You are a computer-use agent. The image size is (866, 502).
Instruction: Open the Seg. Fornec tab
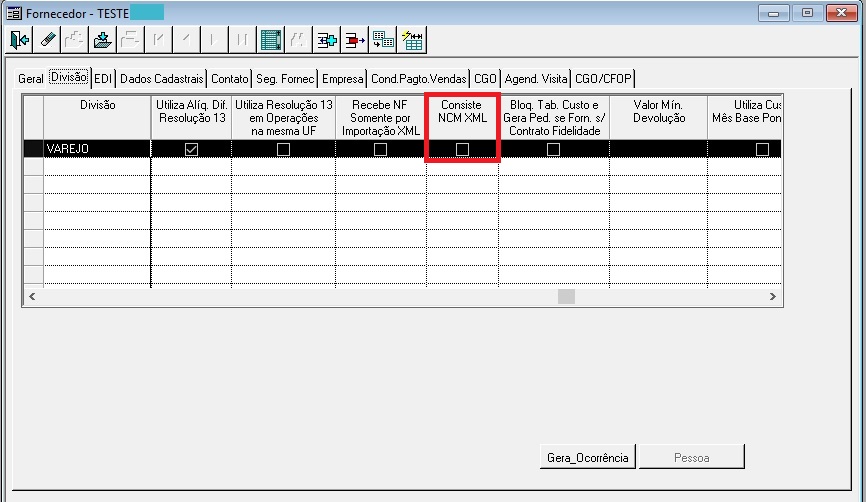285,78
